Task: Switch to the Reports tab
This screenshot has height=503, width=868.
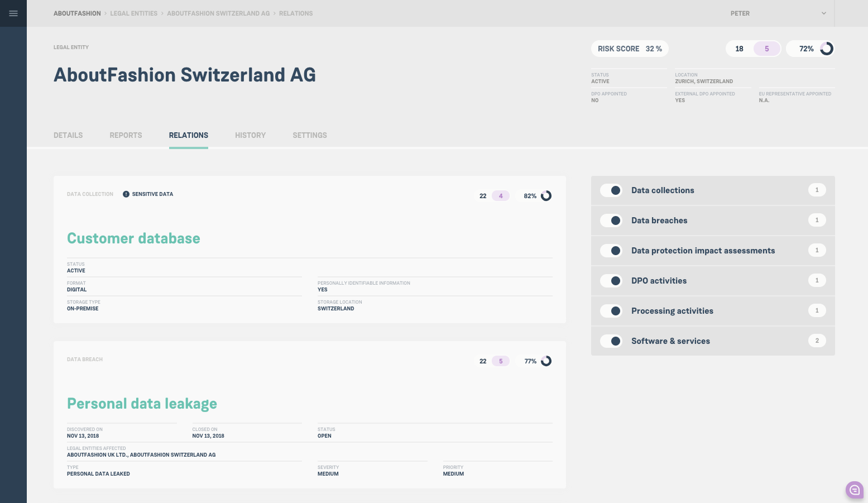Action: [x=126, y=135]
